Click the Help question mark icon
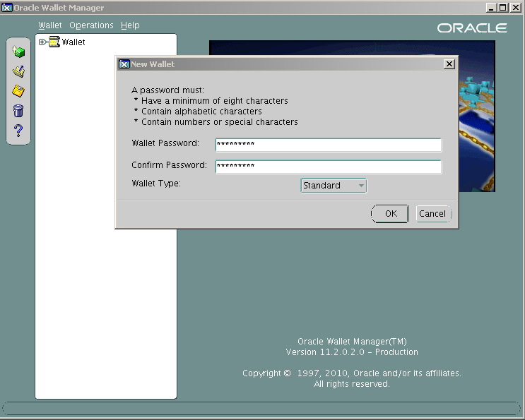 coord(18,130)
